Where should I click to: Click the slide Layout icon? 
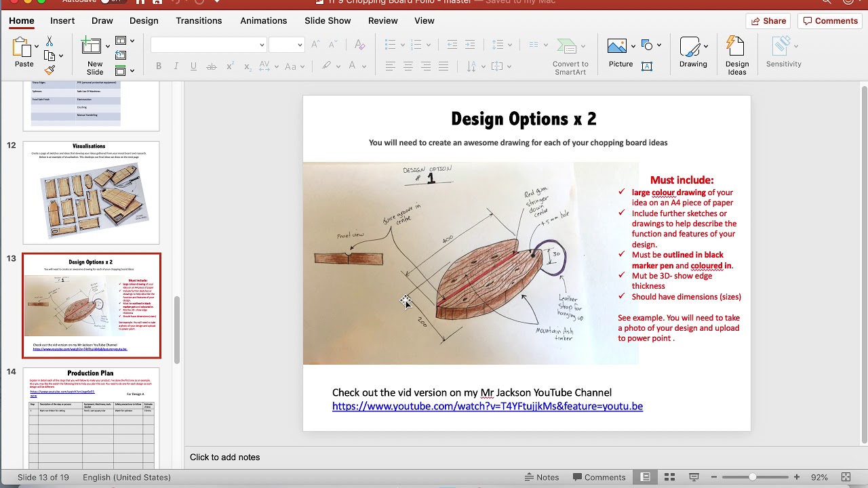coord(121,41)
